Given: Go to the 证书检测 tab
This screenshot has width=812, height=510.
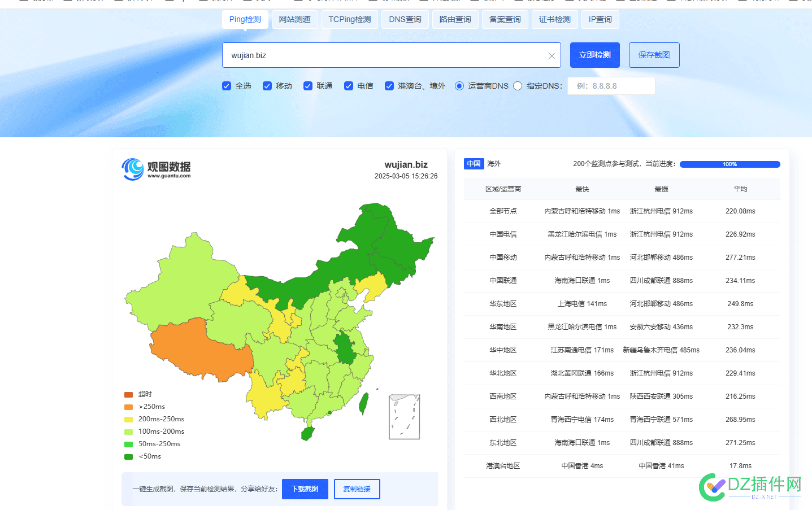Looking at the screenshot, I should pos(554,19).
